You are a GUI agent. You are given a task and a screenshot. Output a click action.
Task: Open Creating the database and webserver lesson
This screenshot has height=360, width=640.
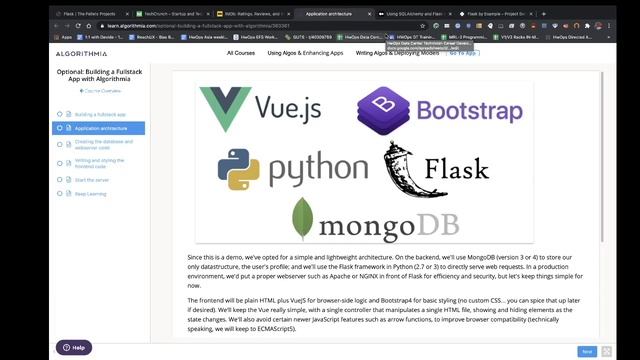104,144
